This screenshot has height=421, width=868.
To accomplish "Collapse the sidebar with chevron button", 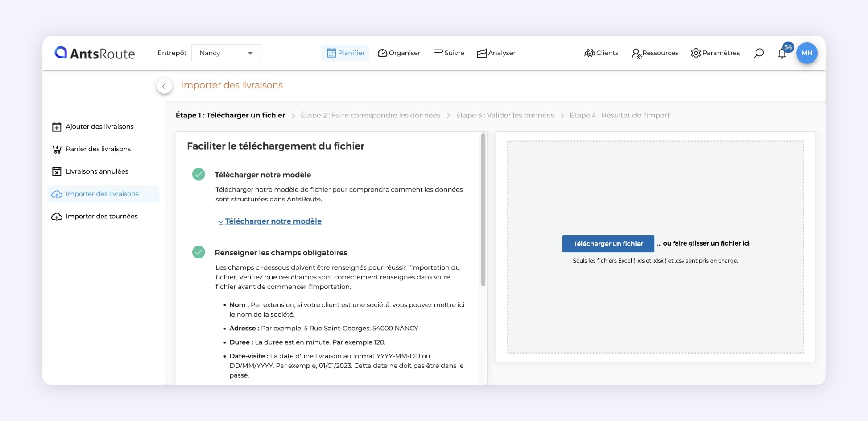I will (x=164, y=86).
